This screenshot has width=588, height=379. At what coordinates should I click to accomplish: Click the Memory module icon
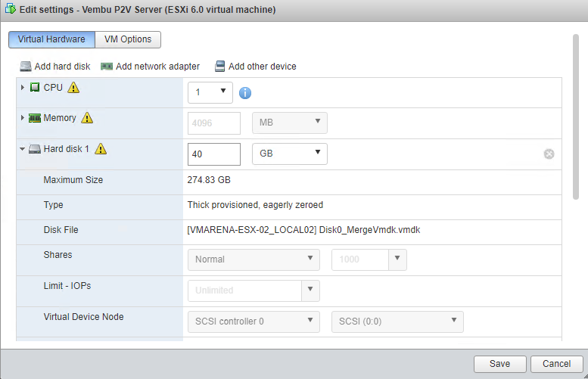(35, 118)
